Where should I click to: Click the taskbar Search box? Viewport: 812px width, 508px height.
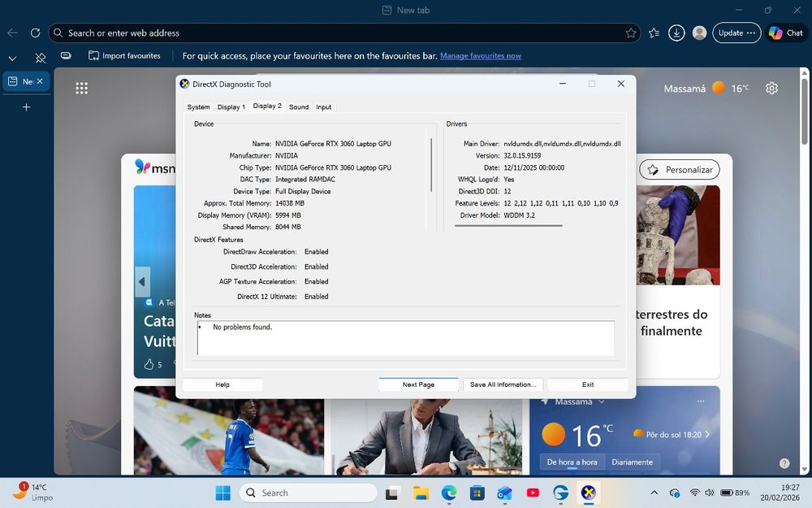click(309, 493)
